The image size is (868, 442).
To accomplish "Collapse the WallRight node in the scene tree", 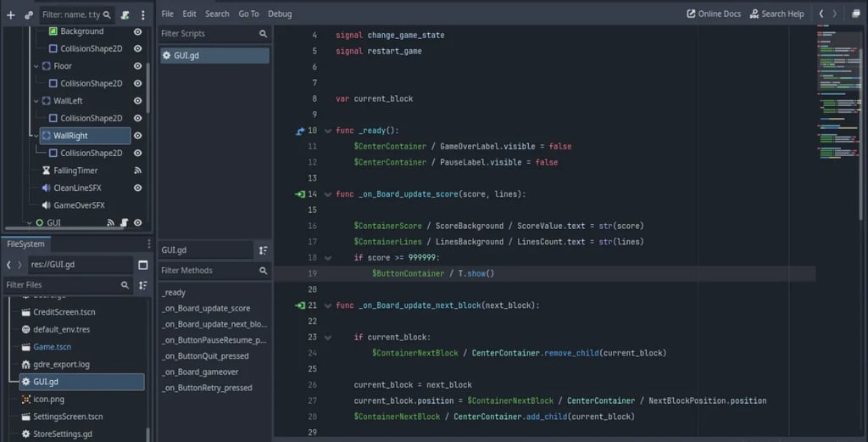I will coord(36,136).
